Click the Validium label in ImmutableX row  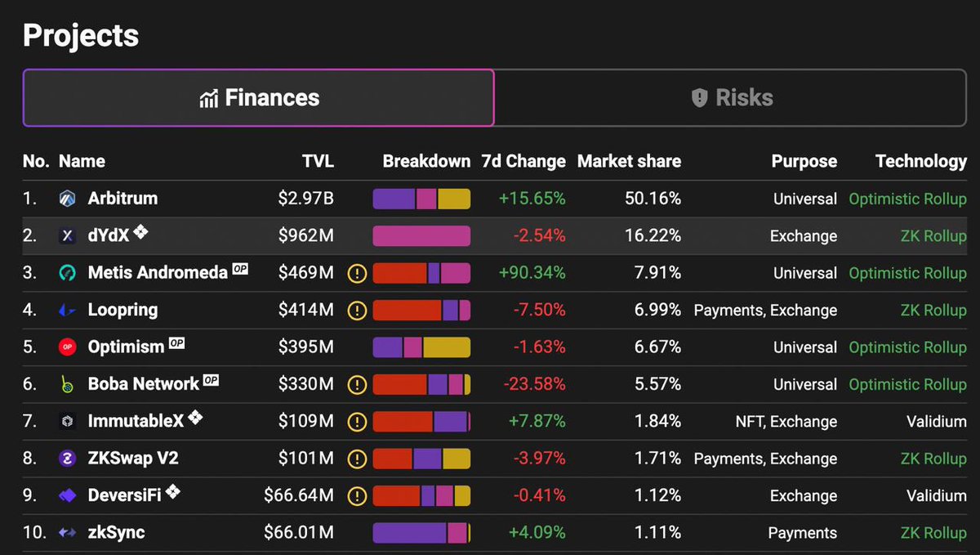coord(936,422)
